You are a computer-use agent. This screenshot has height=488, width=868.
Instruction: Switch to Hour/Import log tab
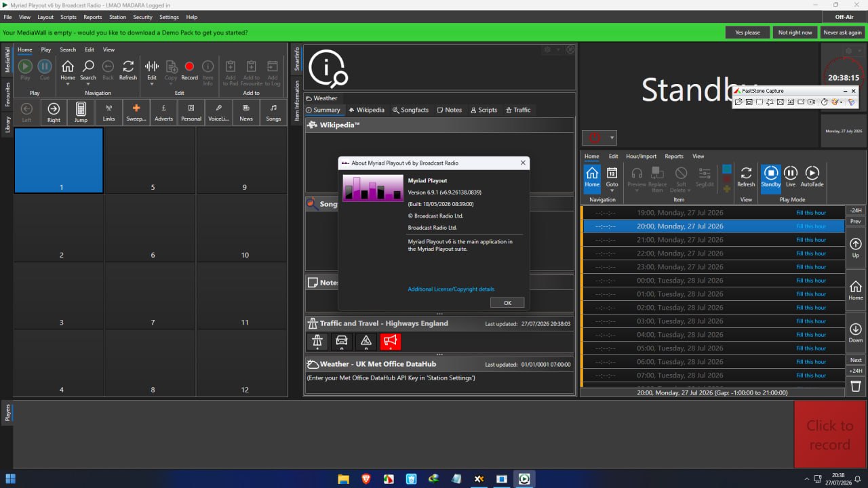click(641, 156)
